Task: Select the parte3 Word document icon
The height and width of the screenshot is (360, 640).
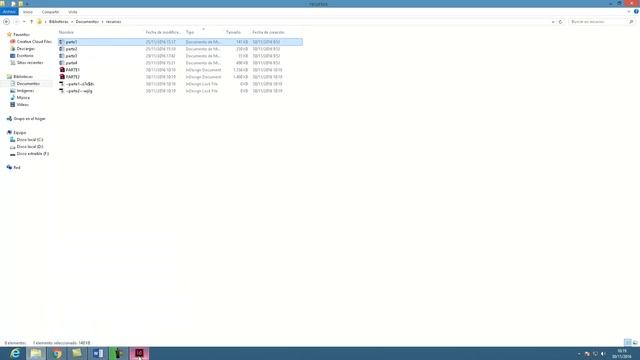Action: pos(62,56)
